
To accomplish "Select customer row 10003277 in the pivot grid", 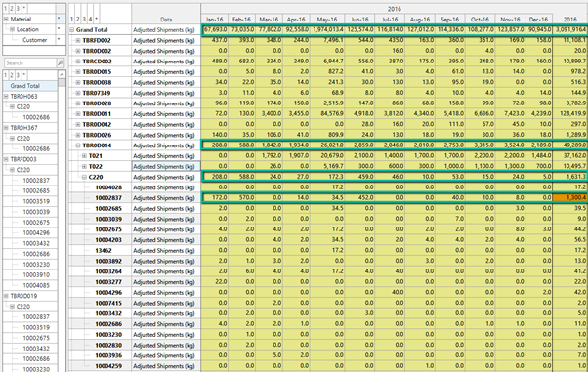I will 108,281.
